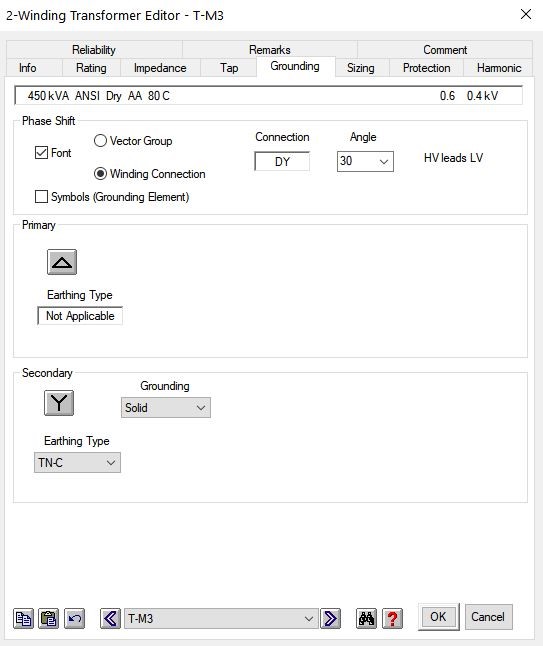Open the Earthing Type dropdown showing TN-C
Screen dimensions: 543x646
(x=77, y=462)
